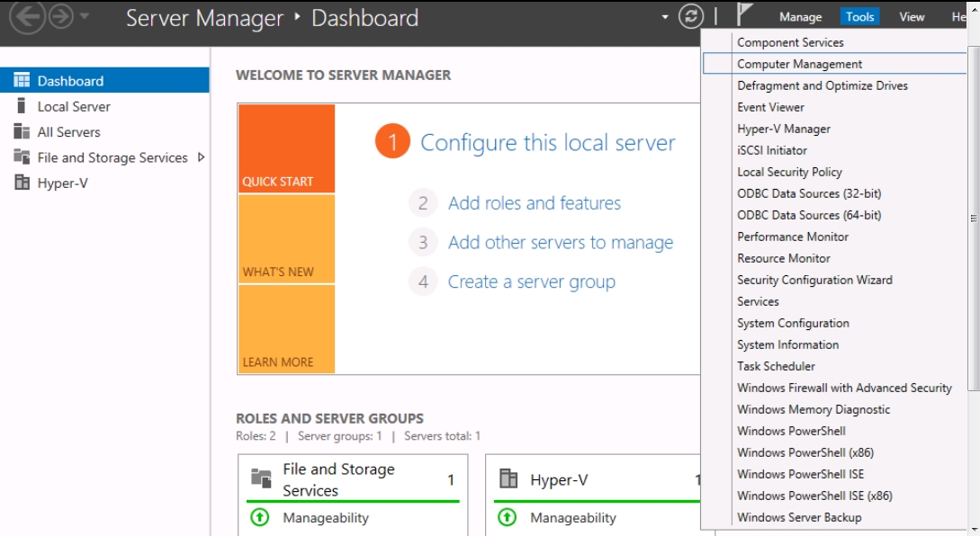
Task: Click the scrollbar down arrow at bottom right
Action: click(x=974, y=531)
